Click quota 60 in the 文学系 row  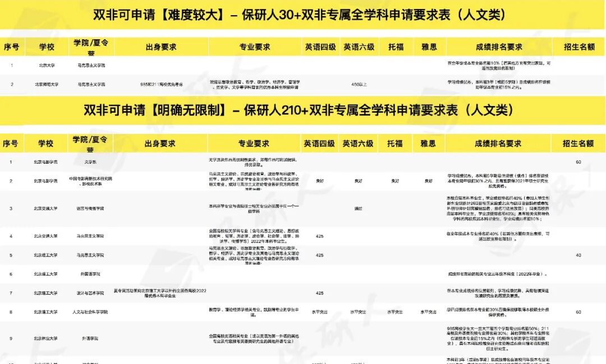pyautogui.click(x=578, y=162)
